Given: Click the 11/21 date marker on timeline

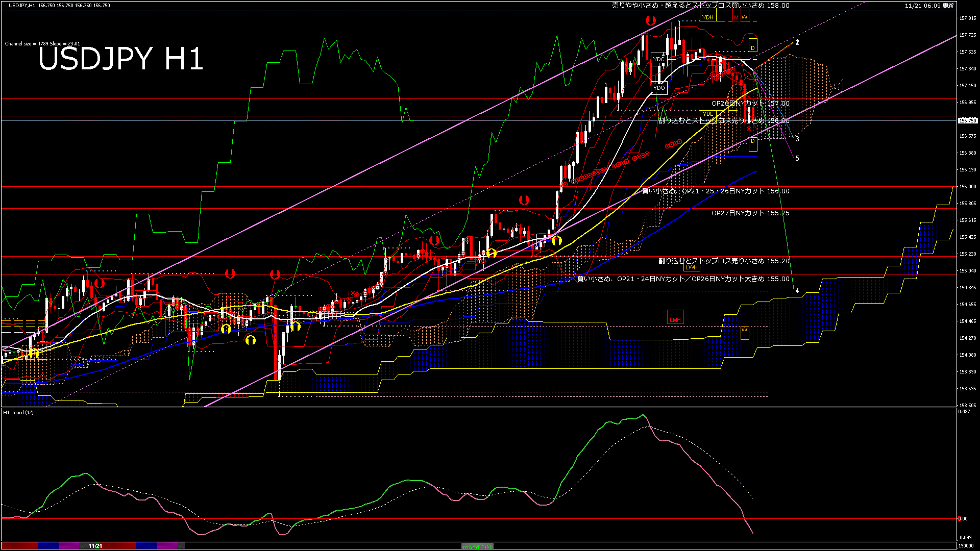Looking at the screenshot, I should pos(95,546).
